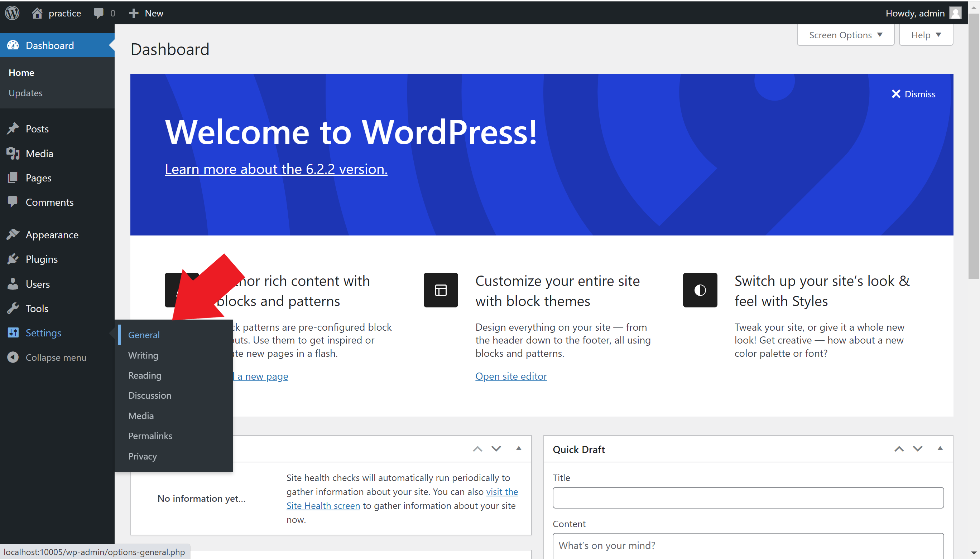The height and width of the screenshot is (559, 980).
Task: Click Learn more about the 6.2.2 version
Action: pyautogui.click(x=276, y=169)
